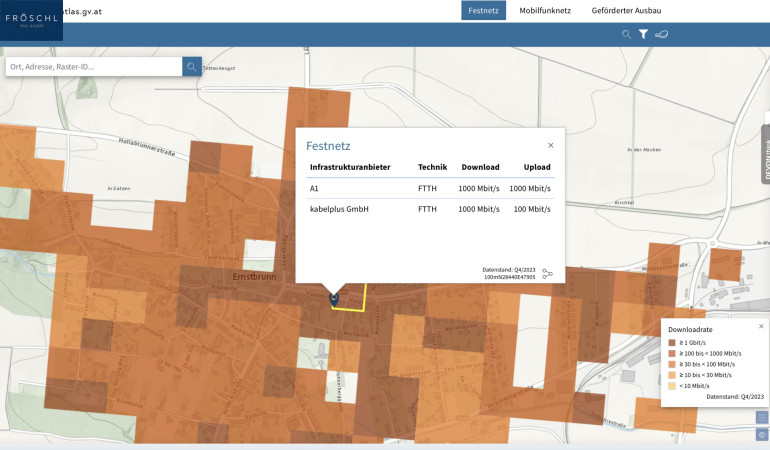Click the Austria map outline icon
Screen dimensions: 770x450
pos(662,34)
